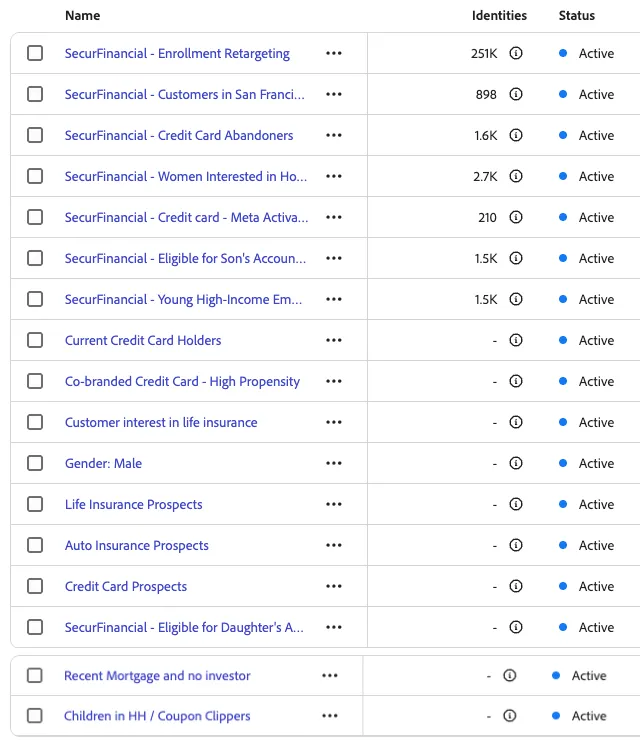Image resolution: width=640 pixels, height=740 pixels.
Task: Select the Enrollment Retargeting checkbox
Action: (35, 53)
